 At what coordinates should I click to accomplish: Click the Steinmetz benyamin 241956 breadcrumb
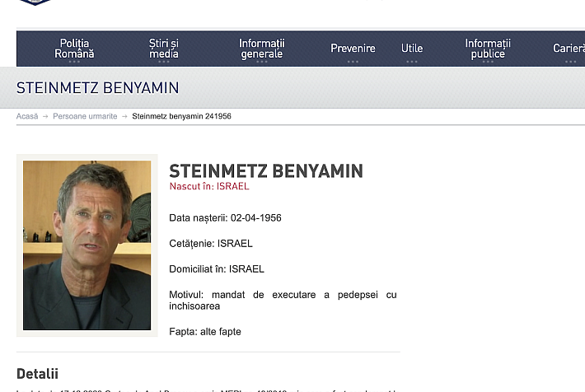[182, 116]
